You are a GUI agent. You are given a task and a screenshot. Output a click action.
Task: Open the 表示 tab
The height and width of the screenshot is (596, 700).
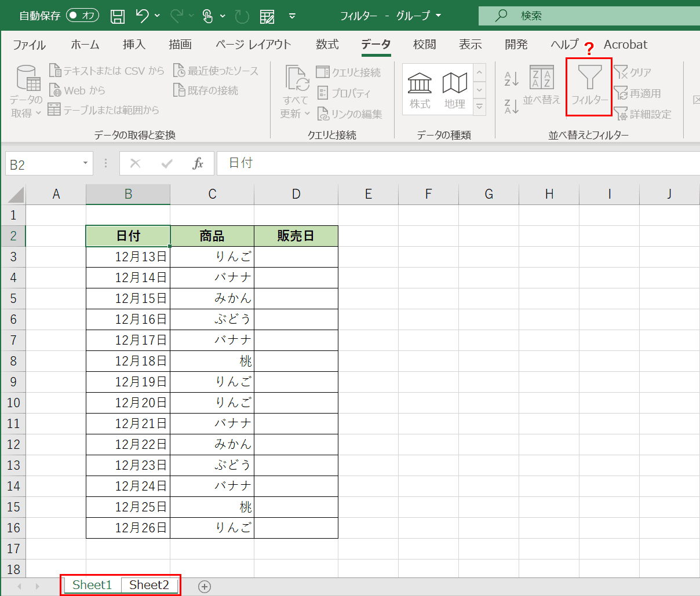pyautogui.click(x=470, y=45)
